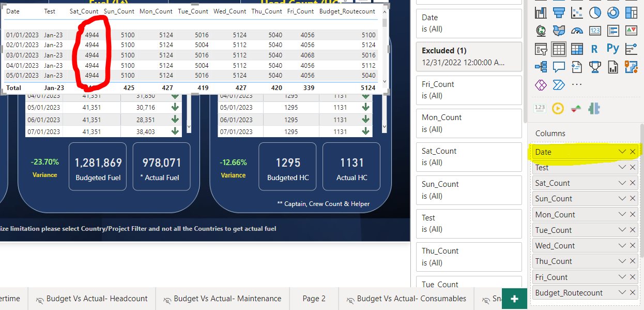The width and height of the screenshot is (644, 310).
Task: Expand the Fri_Count filter card
Action: pyautogui.click(x=469, y=90)
